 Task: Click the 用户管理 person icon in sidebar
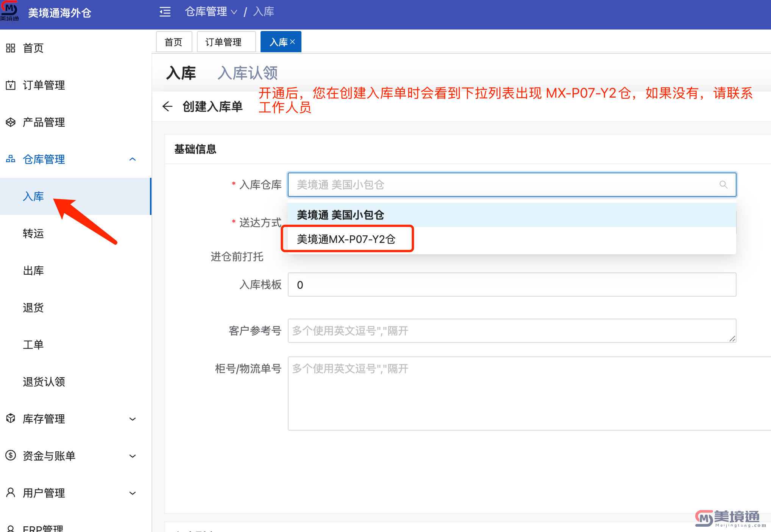point(11,493)
